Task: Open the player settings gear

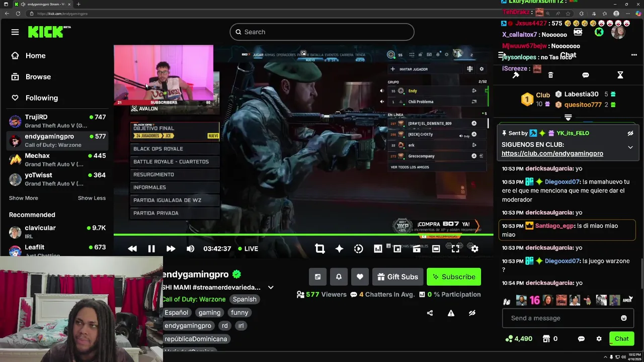Action: pyautogui.click(x=474, y=249)
